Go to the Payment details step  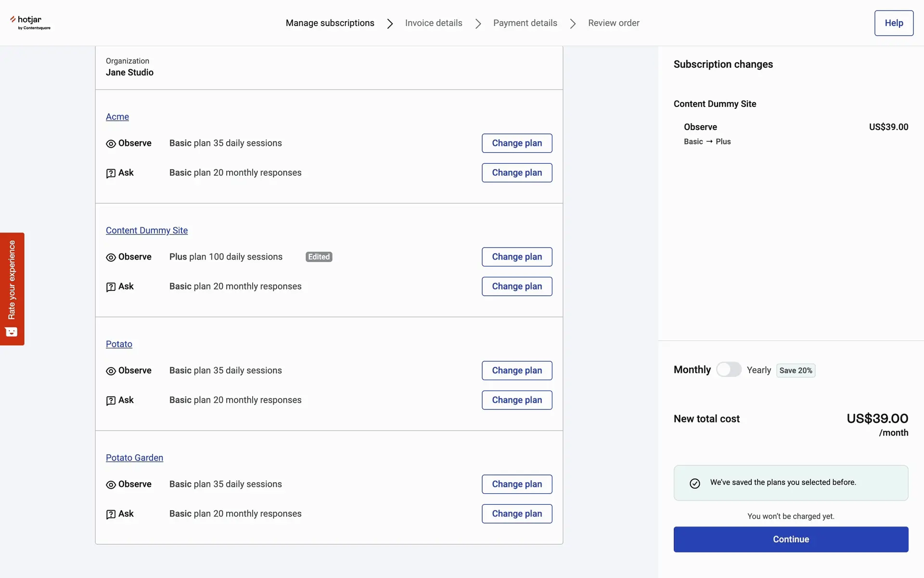coord(525,23)
